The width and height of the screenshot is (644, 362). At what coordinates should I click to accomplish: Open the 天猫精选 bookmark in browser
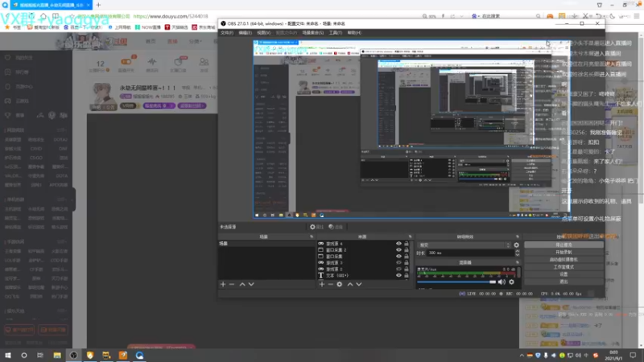coord(175,27)
